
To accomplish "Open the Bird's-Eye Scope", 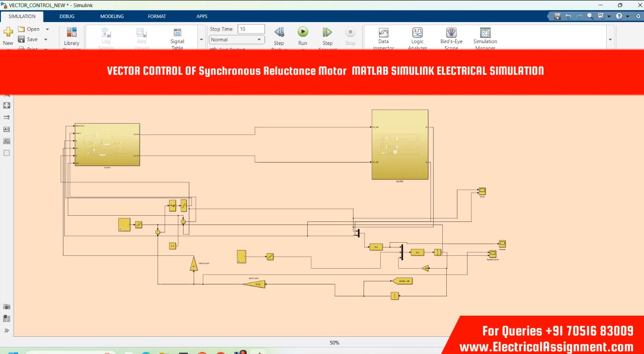I will (x=451, y=36).
